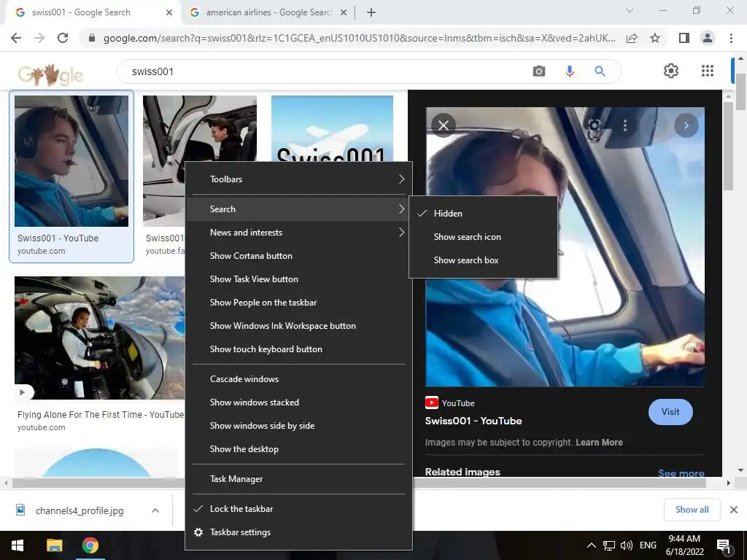This screenshot has width=747, height=560.
Task: Start voice search with microphone icon
Action: (569, 71)
